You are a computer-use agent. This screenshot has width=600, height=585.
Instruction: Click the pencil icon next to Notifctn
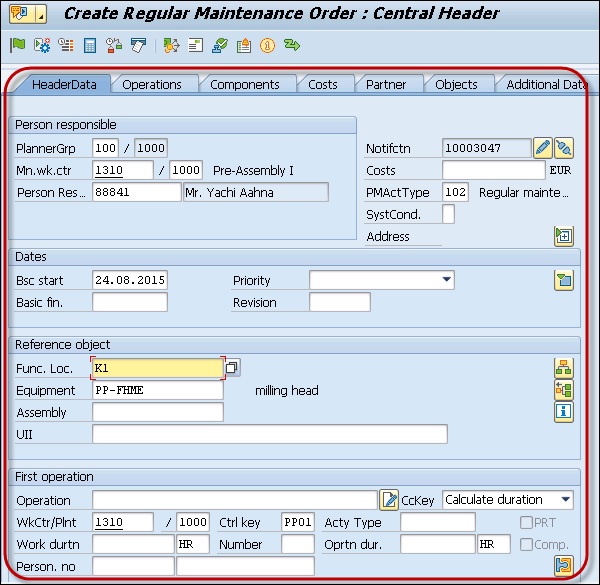pos(542,148)
